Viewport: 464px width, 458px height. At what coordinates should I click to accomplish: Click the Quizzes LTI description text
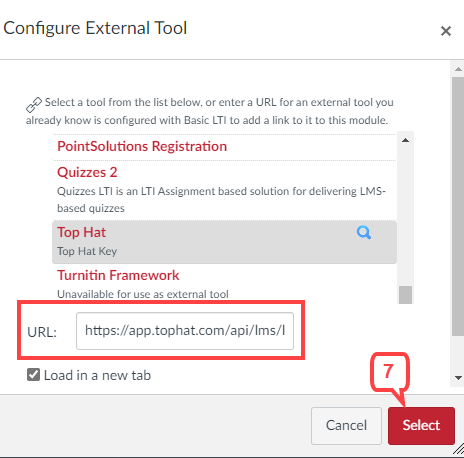tap(221, 200)
